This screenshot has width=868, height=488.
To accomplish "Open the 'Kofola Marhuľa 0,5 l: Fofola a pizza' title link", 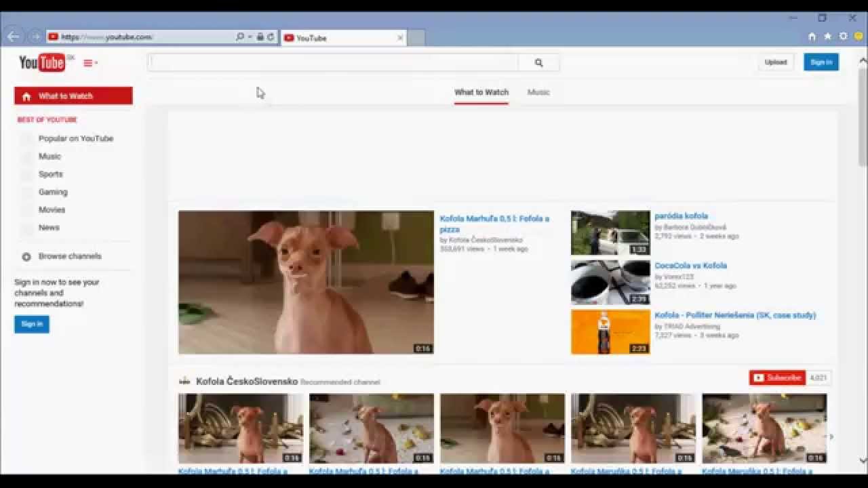I will (x=494, y=224).
